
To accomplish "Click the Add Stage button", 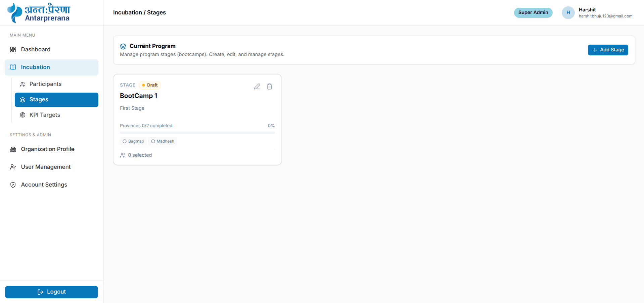I will [608, 50].
